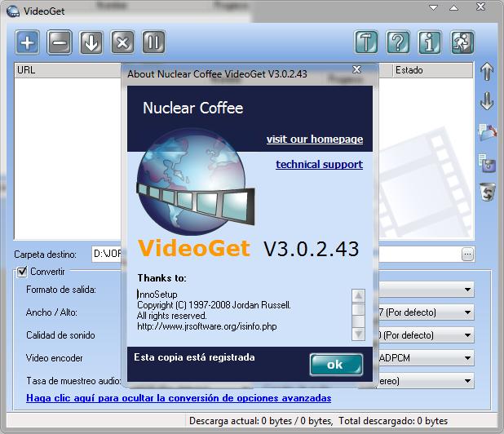Click the documents with red arrow sidebar icon
The height and width of the screenshot is (434, 504).
pos(488,132)
